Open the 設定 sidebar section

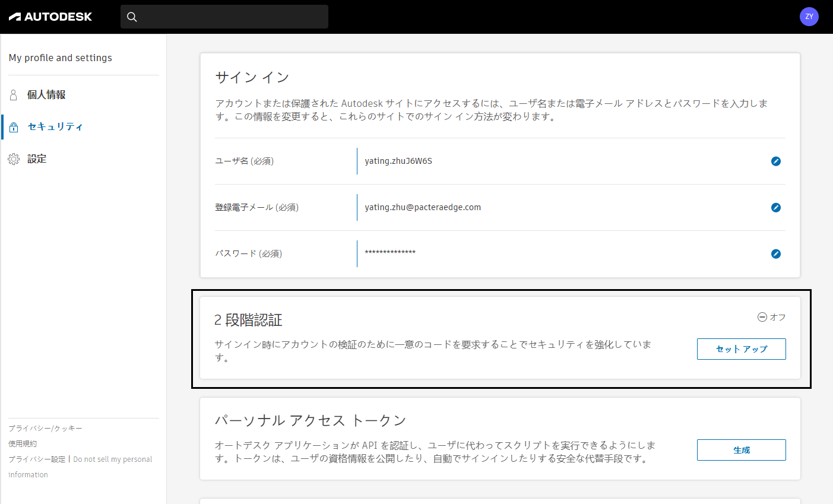[37, 159]
